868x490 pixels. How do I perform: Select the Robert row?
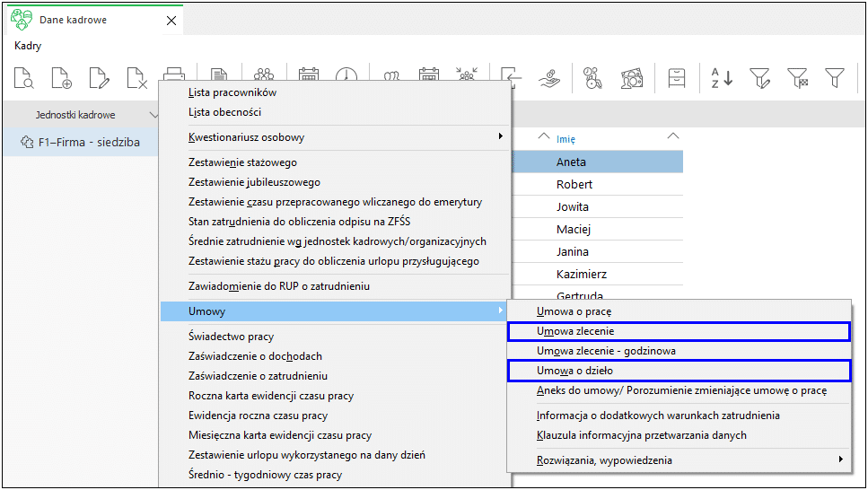tap(597, 184)
